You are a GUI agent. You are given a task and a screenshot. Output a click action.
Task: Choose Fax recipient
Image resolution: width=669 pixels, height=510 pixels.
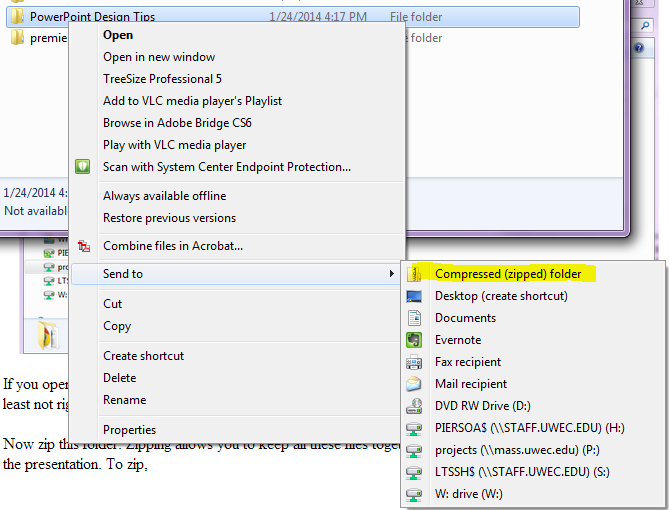tap(468, 362)
